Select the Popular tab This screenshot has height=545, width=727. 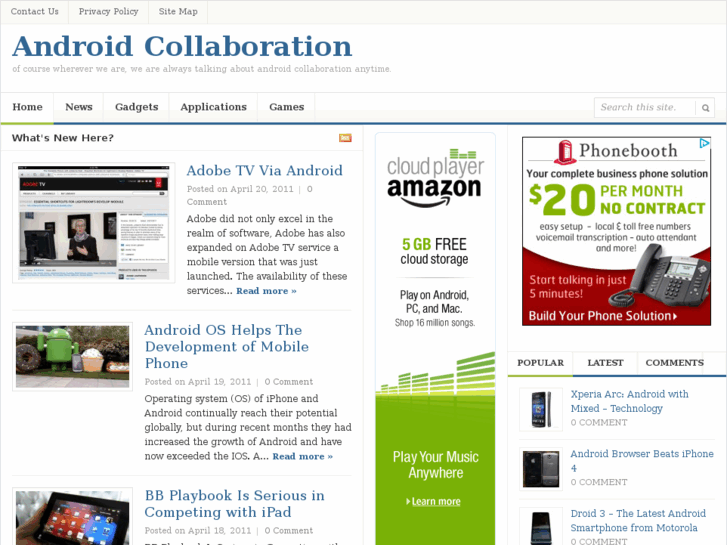point(541,363)
